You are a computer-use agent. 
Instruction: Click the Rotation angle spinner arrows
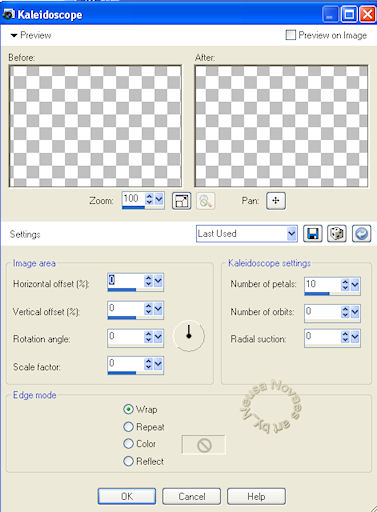pos(149,337)
